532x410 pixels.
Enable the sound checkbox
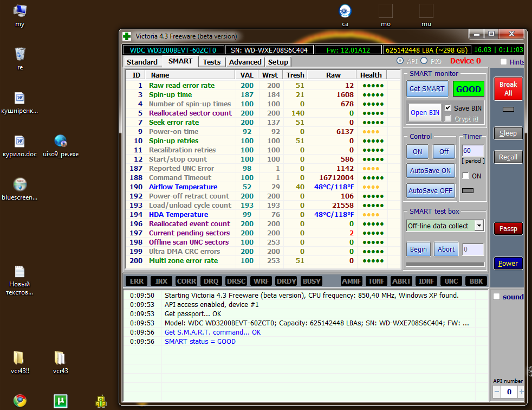497,297
